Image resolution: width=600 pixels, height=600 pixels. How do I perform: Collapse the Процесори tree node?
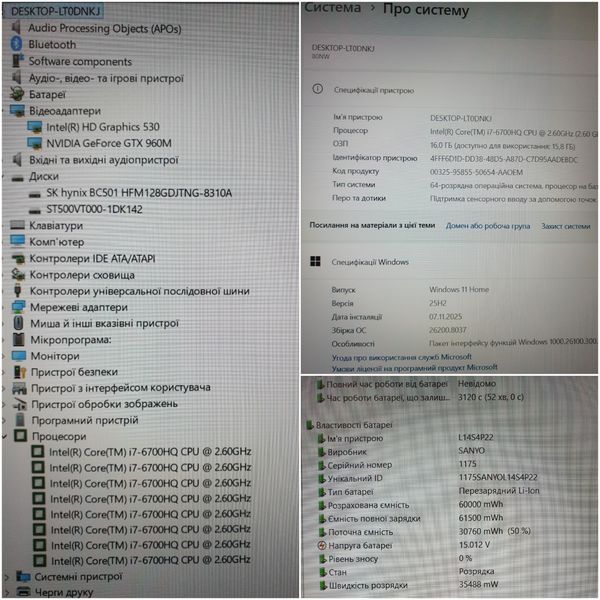click(x=5, y=436)
